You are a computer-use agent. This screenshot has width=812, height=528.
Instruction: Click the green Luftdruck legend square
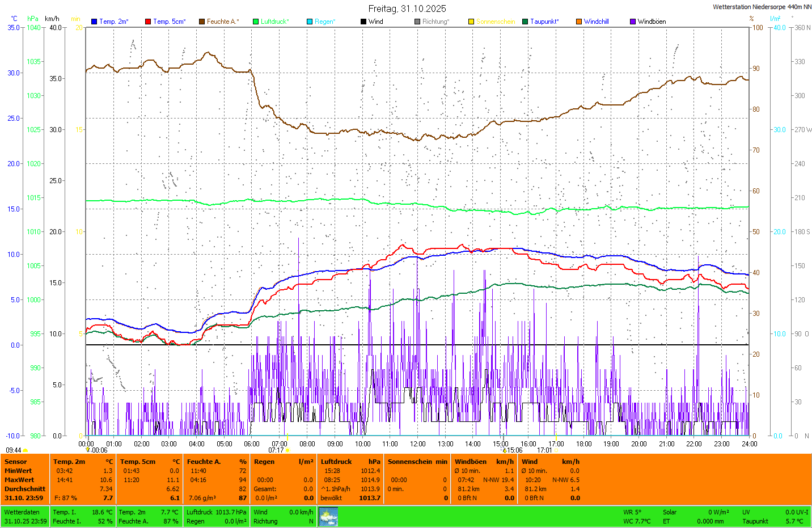(256, 22)
